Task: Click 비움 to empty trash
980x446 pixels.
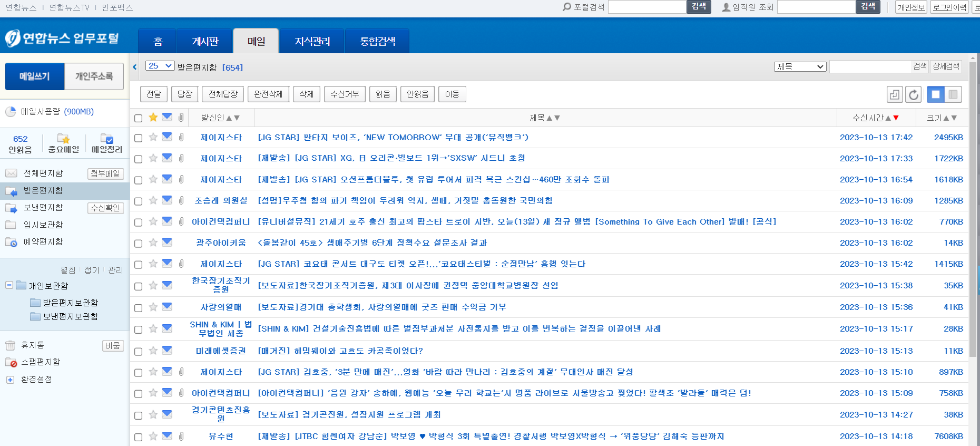Action: pyautogui.click(x=113, y=345)
